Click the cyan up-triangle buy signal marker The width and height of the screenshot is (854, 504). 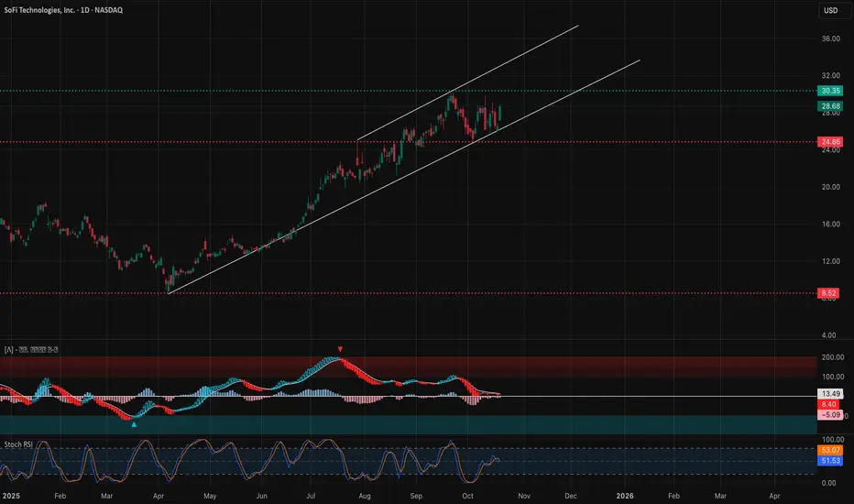click(x=134, y=424)
